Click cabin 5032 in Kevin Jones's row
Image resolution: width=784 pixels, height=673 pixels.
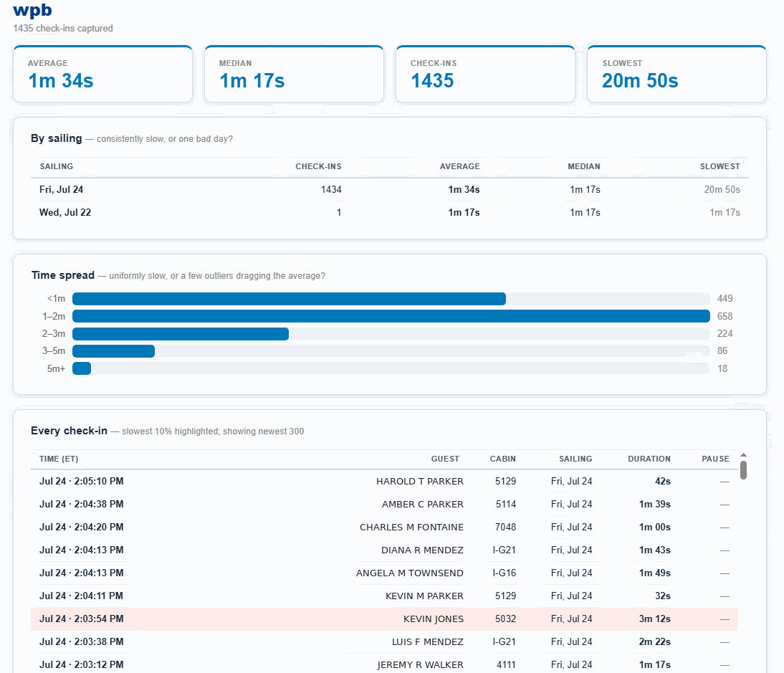coord(505,619)
